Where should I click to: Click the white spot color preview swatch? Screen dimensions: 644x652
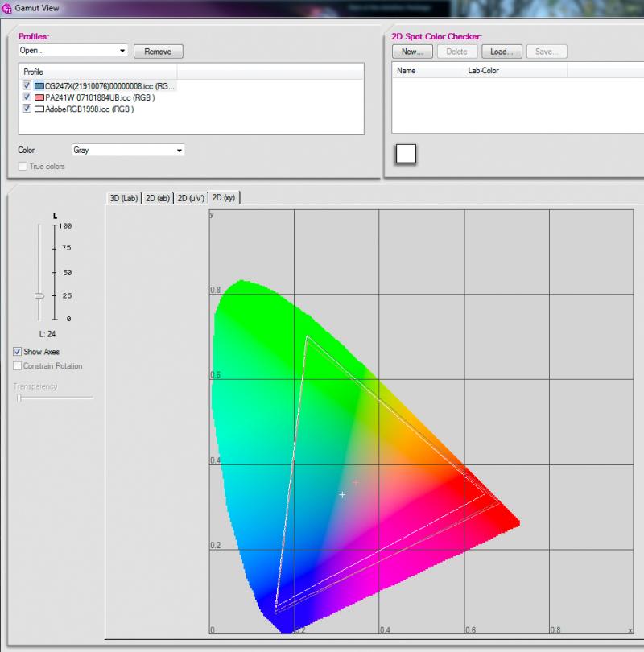[x=406, y=154]
